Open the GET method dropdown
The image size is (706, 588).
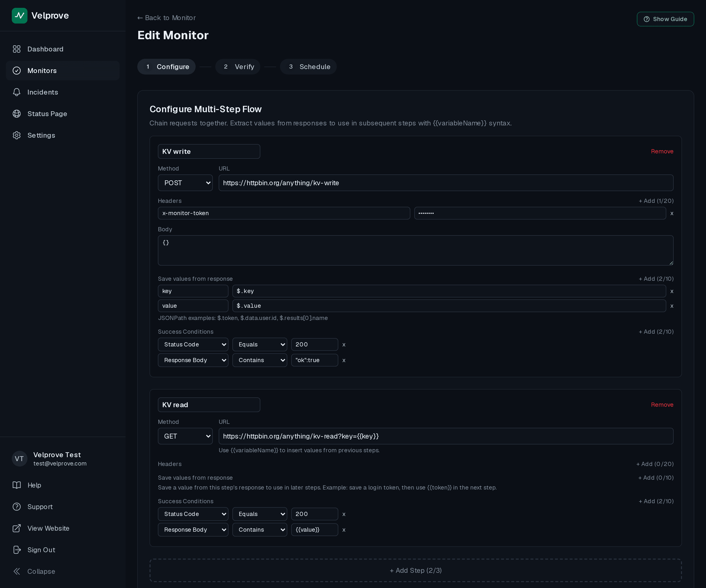185,436
